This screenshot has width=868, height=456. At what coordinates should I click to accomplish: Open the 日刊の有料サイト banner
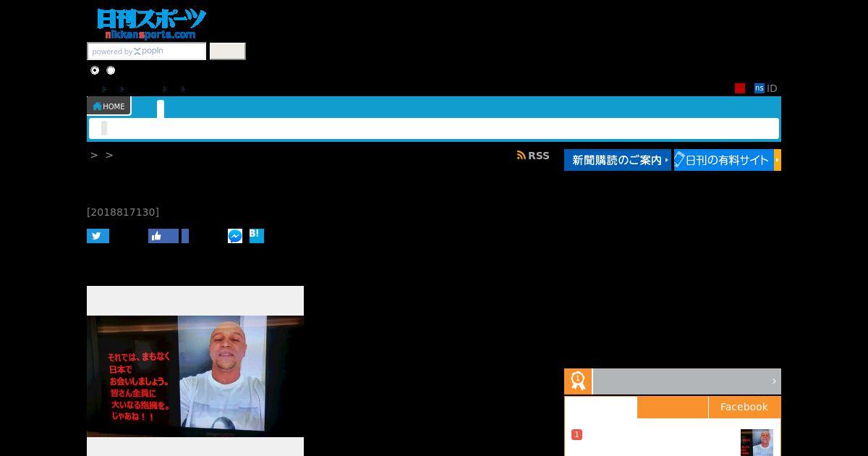click(728, 160)
